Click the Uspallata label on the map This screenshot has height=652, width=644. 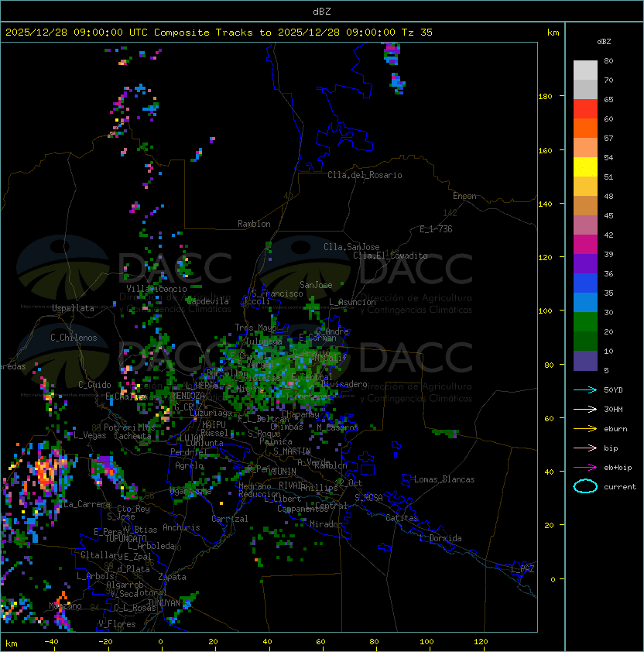[x=73, y=308]
